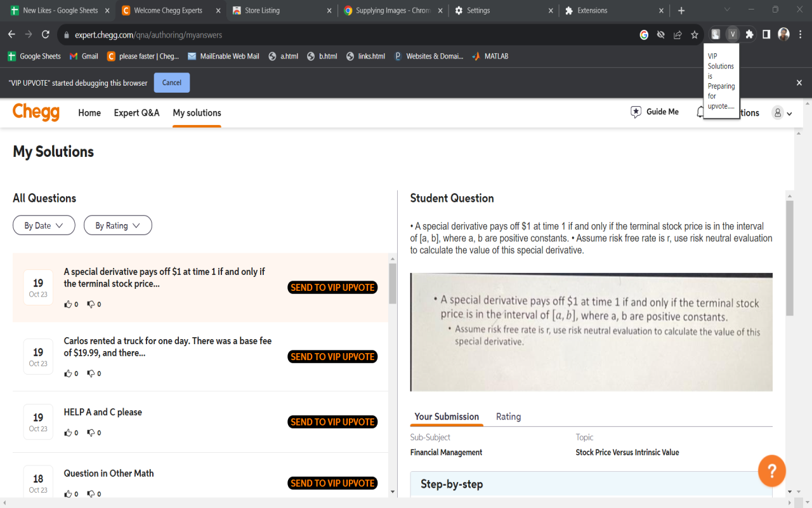Send the HELP A and C question to VIP Upvote
Viewport: 812px width, 508px height.
tap(332, 422)
